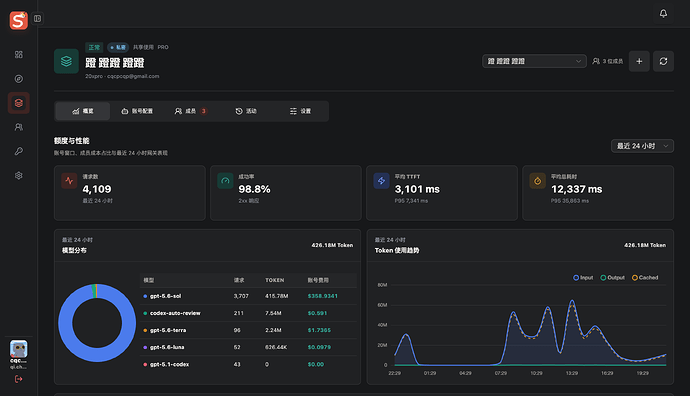Switch to the 账号配置 tab
The width and height of the screenshot is (690, 396).
coord(137,111)
